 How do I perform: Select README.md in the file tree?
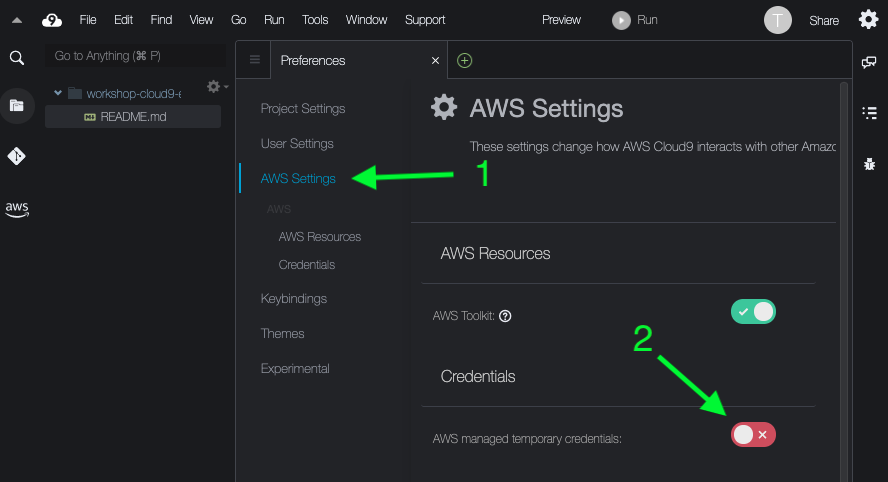pos(133,117)
